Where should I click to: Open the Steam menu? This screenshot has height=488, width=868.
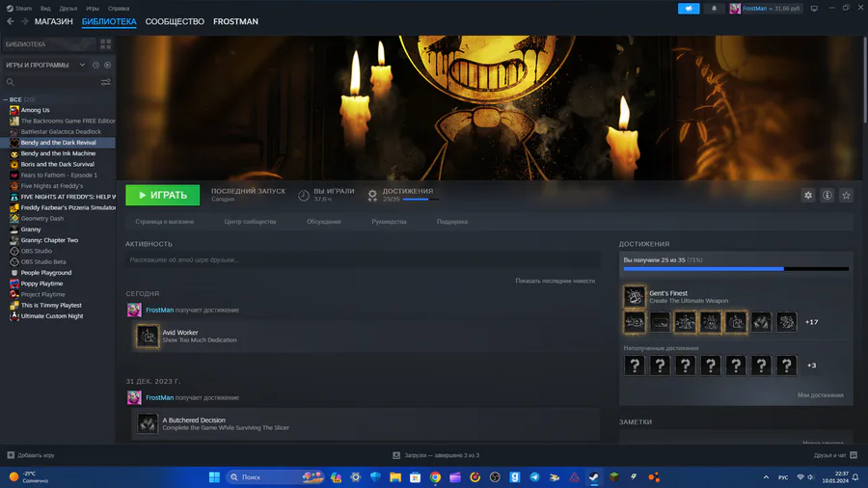(19, 9)
